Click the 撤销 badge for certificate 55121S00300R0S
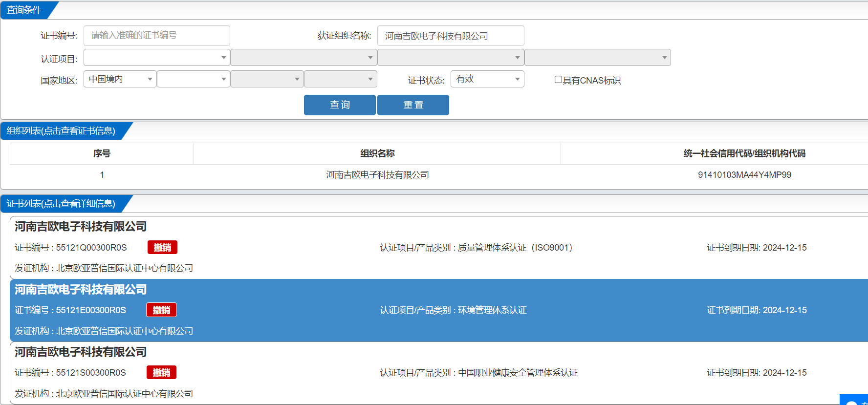868x405 pixels. pos(161,372)
